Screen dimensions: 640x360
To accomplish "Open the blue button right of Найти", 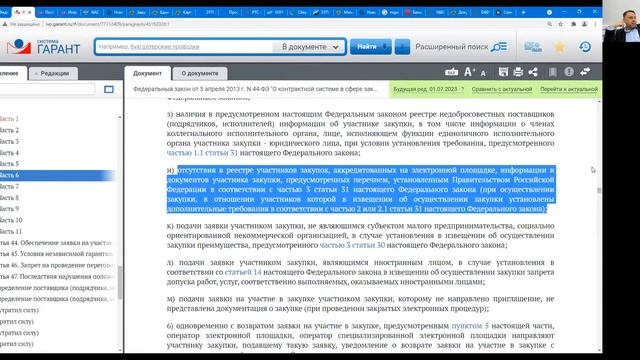I will [402, 47].
